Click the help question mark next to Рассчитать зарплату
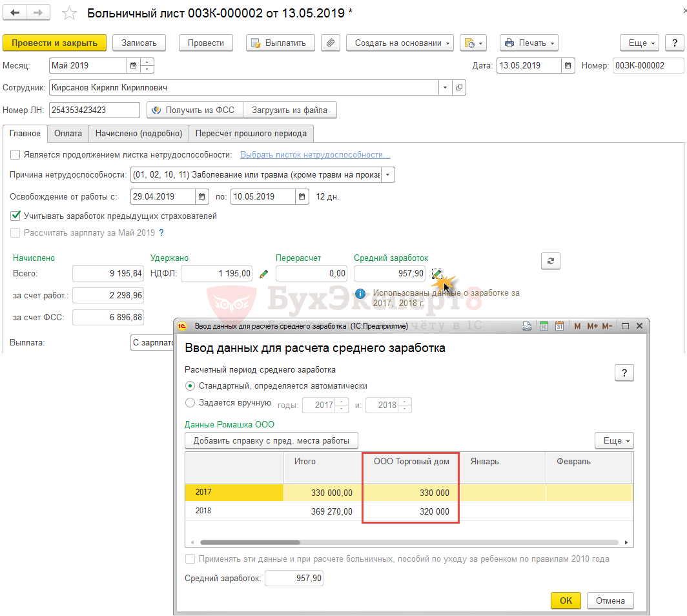 tap(161, 232)
